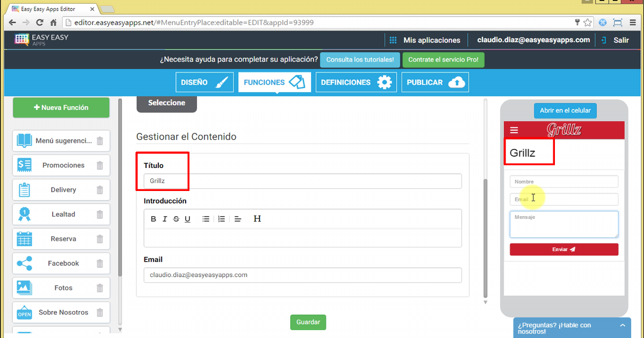
Task: Apply heading style with the H icon
Action: [x=257, y=219]
